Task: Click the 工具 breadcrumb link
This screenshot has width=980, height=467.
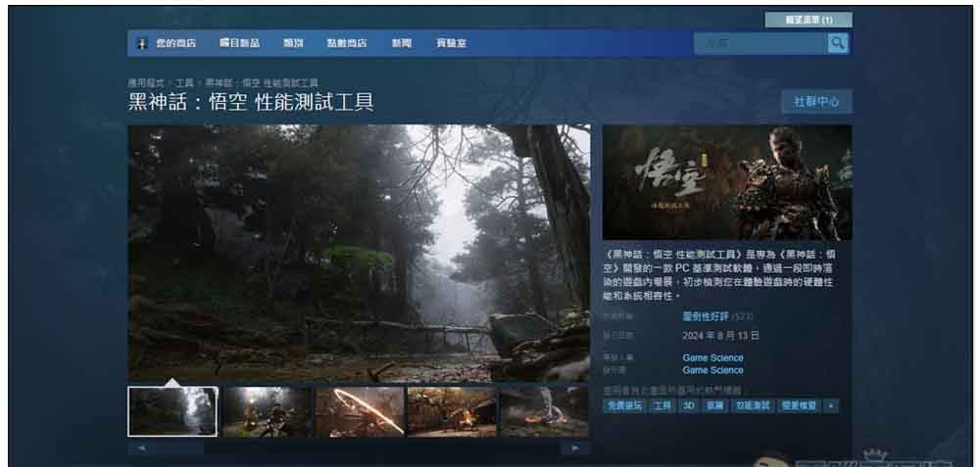Action: click(184, 82)
